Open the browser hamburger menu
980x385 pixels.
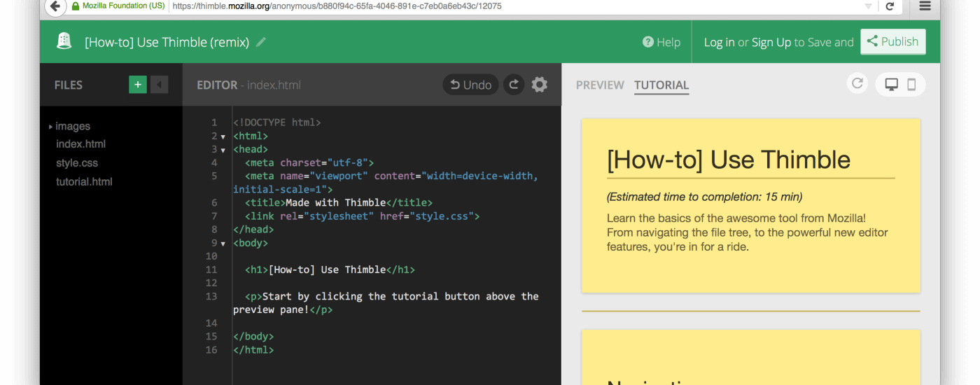pyautogui.click(x=925, y=6)
